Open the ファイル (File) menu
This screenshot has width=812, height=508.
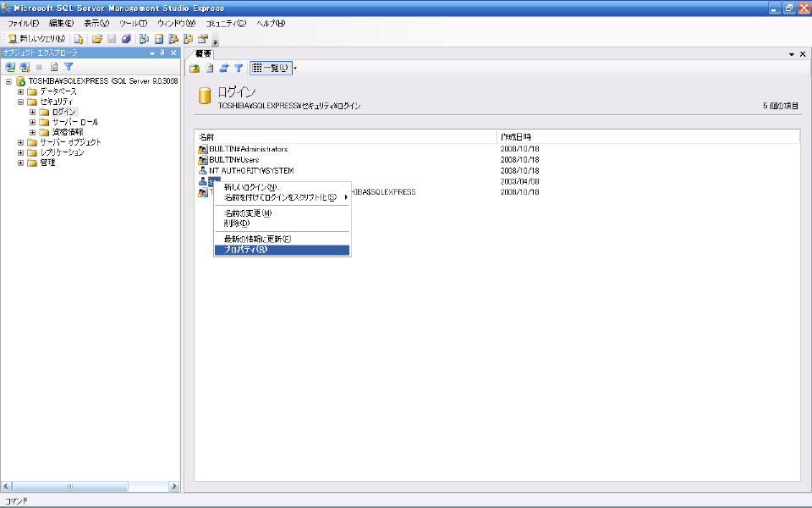[24, 24]
